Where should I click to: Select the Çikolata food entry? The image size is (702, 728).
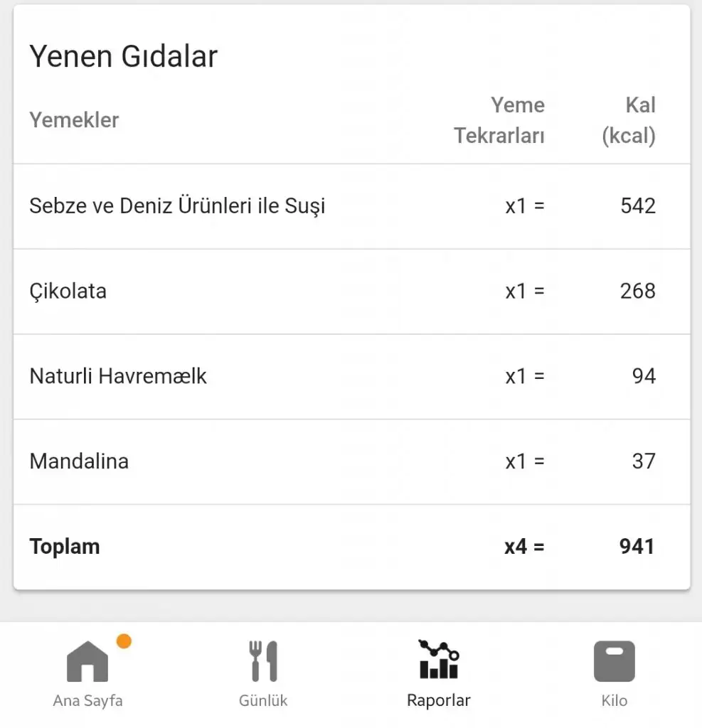tap(68, 291)
